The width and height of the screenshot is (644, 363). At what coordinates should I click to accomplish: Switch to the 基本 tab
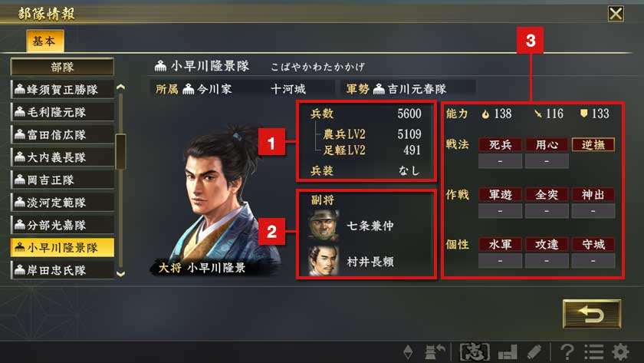[44, 41]
